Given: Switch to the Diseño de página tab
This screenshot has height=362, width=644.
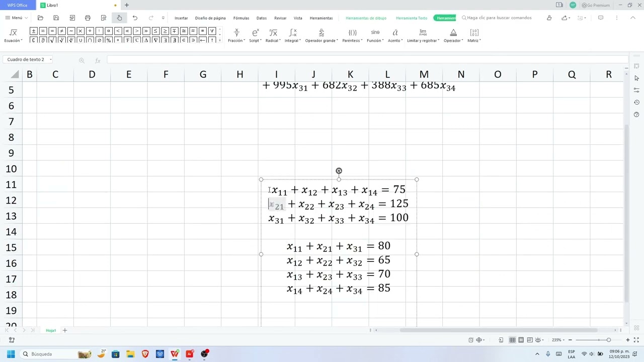Looking at the screenshot, I should (x=210, y=18).
